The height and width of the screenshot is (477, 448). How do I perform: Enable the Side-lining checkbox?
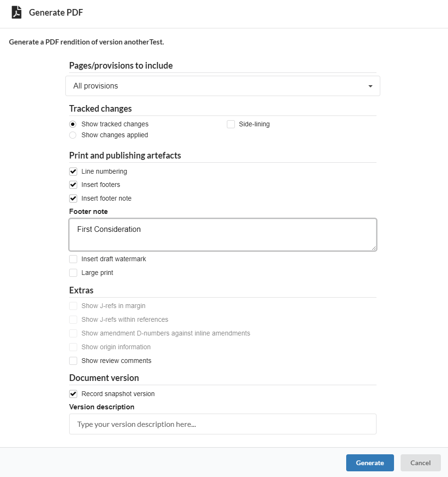coord(231,124)
